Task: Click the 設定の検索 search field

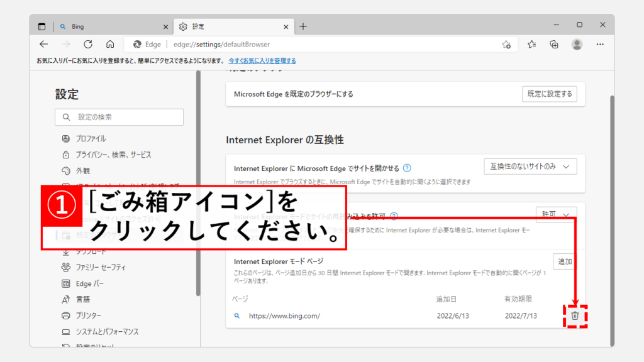Action: 119,117
